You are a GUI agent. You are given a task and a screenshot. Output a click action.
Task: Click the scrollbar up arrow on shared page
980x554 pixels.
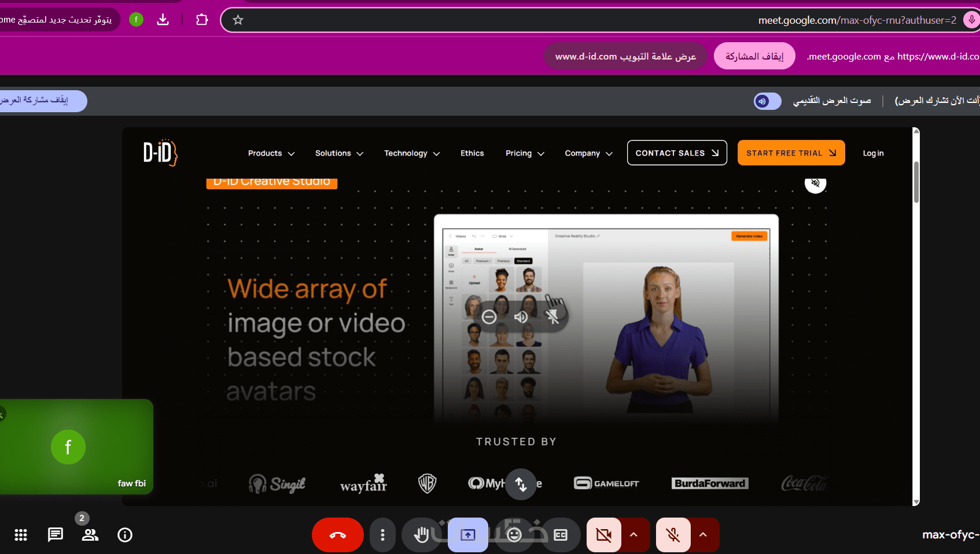(916, 131)
